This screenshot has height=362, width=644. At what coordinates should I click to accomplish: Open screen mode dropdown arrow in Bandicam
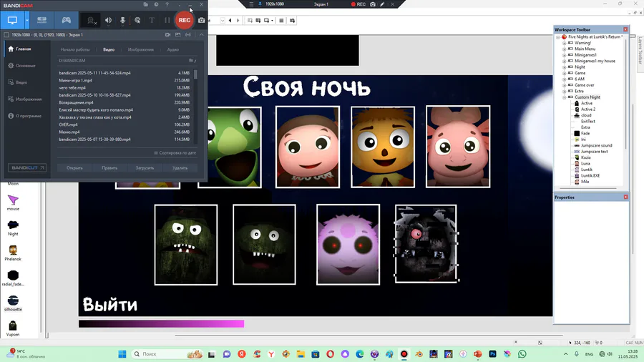tap(27, 20)
